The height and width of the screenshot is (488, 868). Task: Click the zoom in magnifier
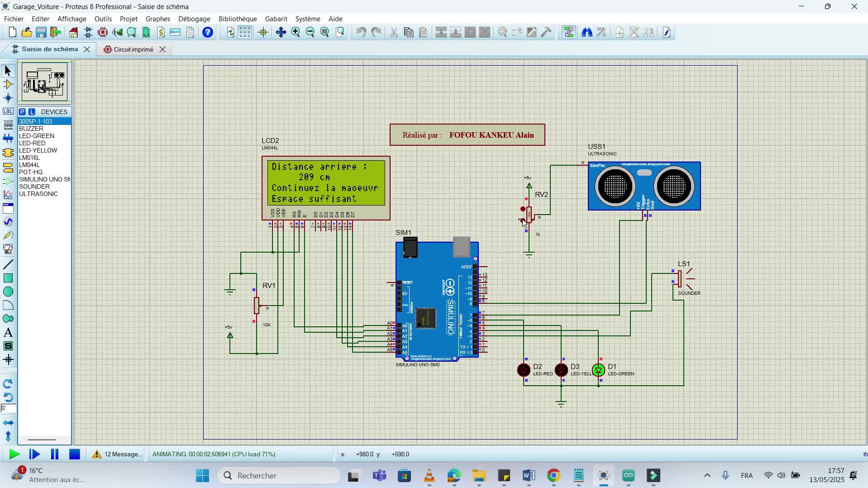coord(296,32)
